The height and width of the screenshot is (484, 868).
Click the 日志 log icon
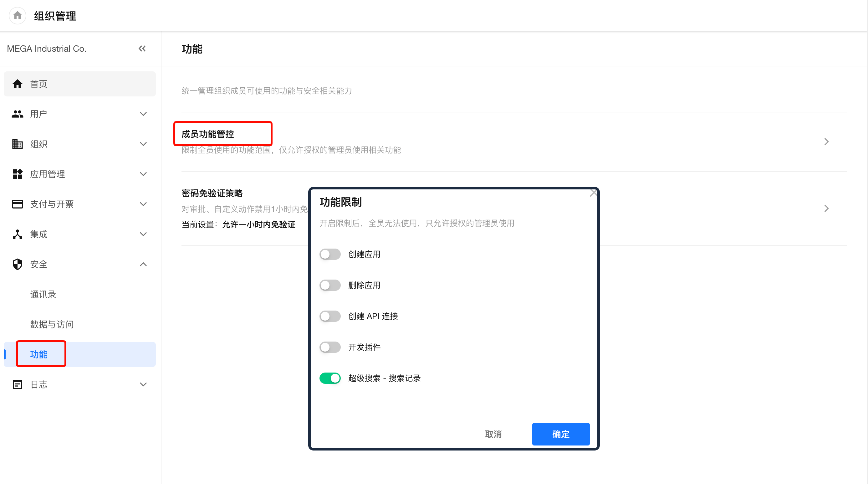(x=17, y=384)
